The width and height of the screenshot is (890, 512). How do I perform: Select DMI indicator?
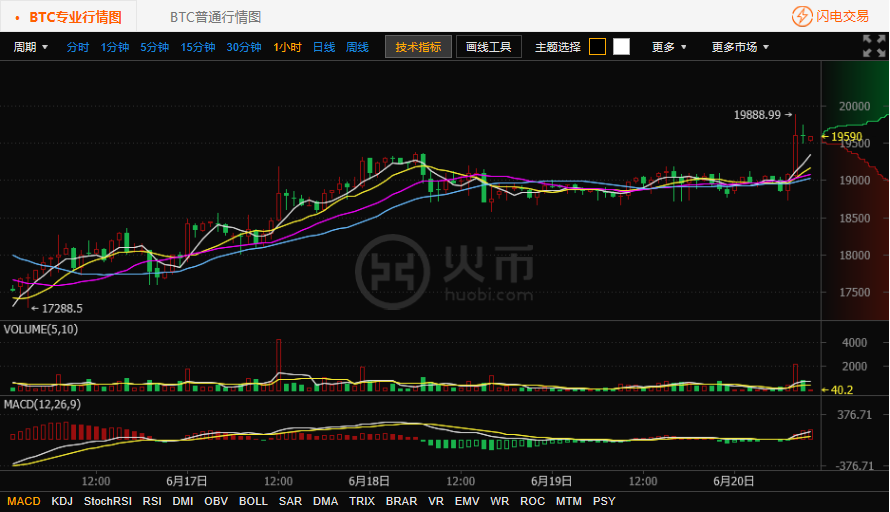point(183,501)
